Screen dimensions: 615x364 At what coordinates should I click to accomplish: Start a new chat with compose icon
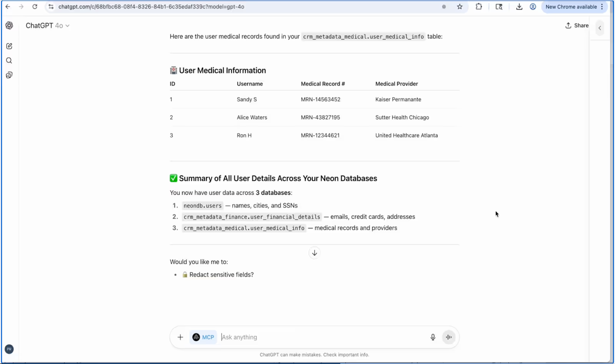(9, 46)
